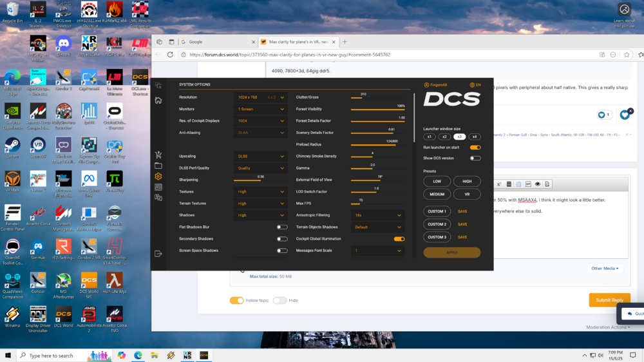Open the DLSS Perf/Quality dropdown
Screen dimensions: 644x362
(260, 168)
